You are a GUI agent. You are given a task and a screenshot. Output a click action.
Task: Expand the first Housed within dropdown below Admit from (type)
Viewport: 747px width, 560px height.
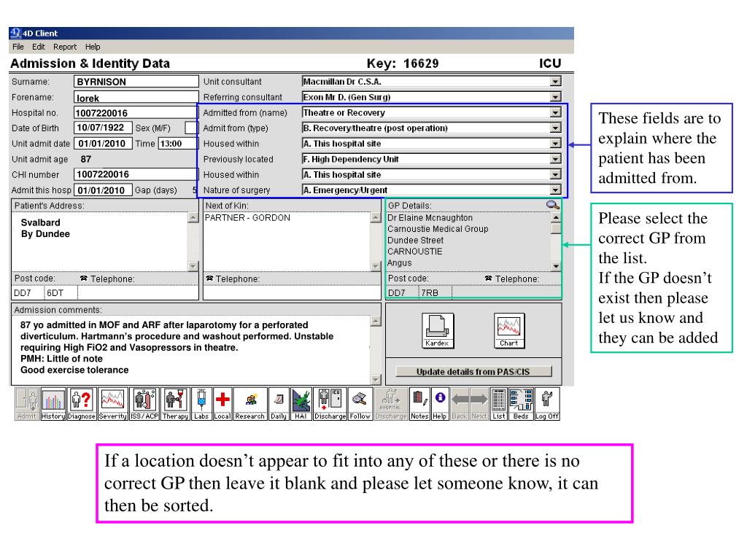click(x=555, y=144)
